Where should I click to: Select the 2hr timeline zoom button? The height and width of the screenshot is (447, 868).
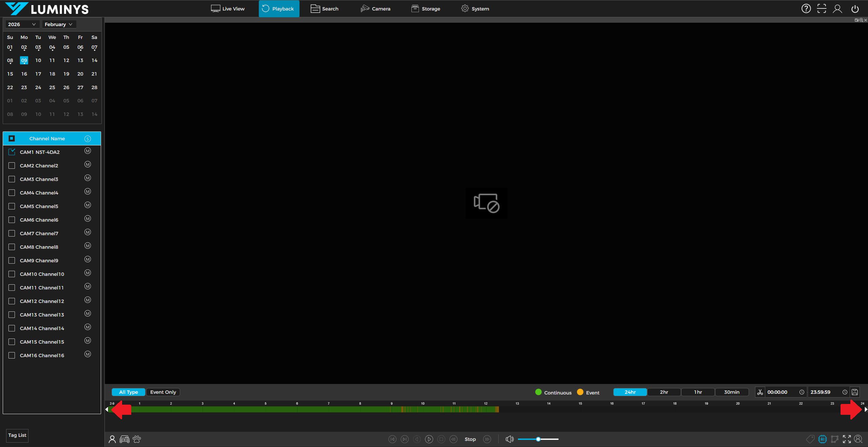pyautogui.click(x=664, y=392)
